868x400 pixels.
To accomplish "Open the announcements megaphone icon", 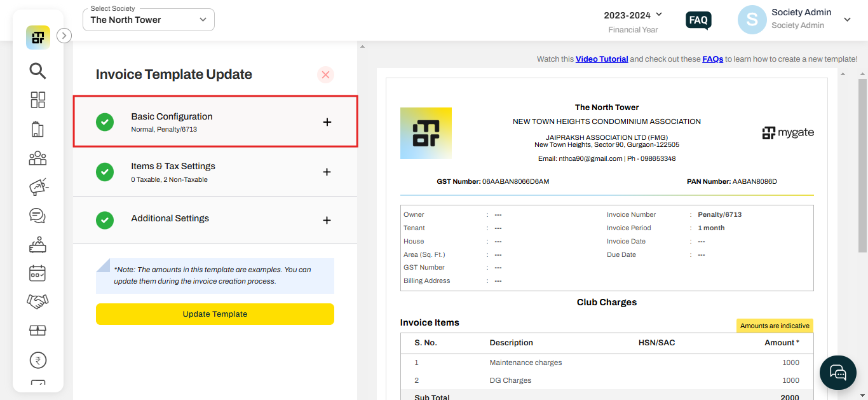I will click(x=37, y=186).
